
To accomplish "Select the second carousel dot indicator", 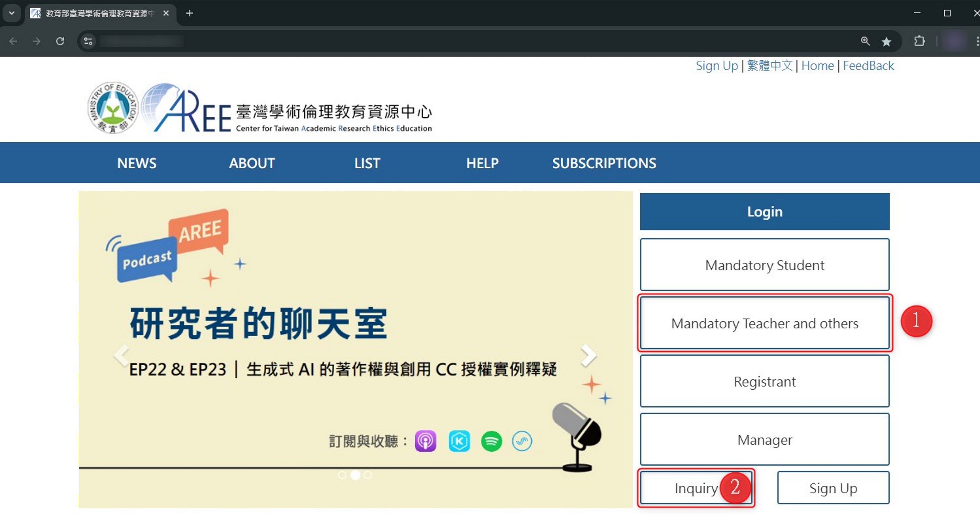I will (x=355, y=475).
